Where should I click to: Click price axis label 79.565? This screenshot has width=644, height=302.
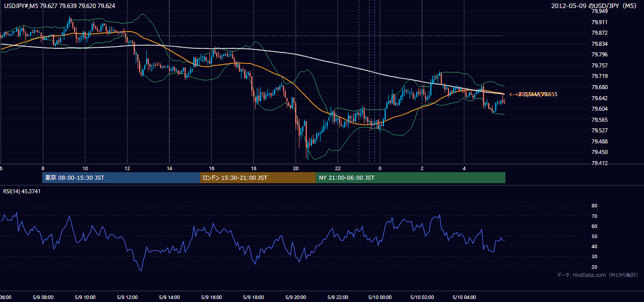click(x=599, y=120)
